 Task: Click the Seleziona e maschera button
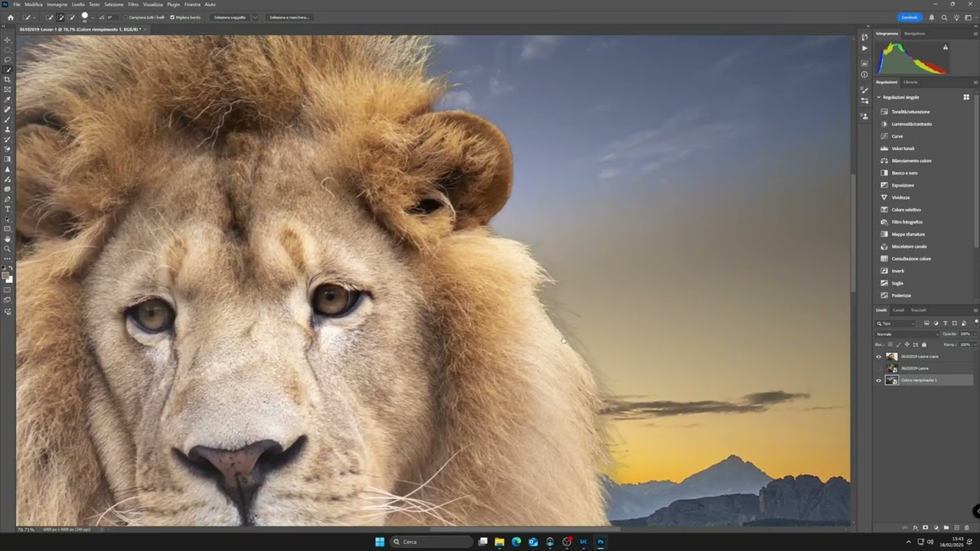(x=289, y=17)
